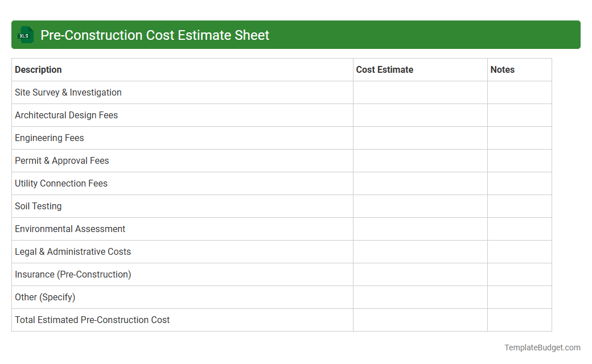
Task: Select the Cost Estimate column header
Action: (384, 69)
